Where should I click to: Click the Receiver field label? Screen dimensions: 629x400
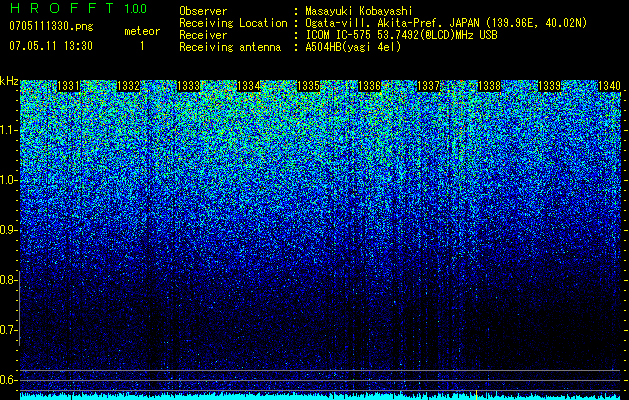pos(203,35)
